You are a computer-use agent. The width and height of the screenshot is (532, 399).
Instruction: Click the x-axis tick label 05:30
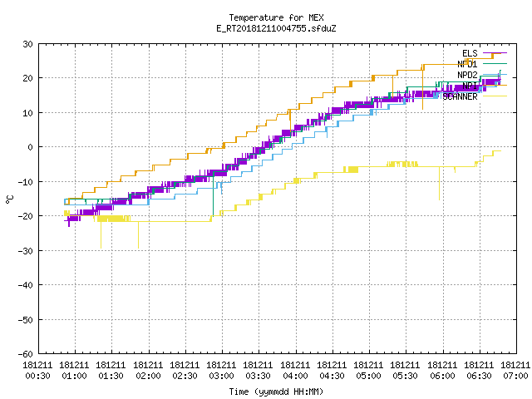click(406, 377)
